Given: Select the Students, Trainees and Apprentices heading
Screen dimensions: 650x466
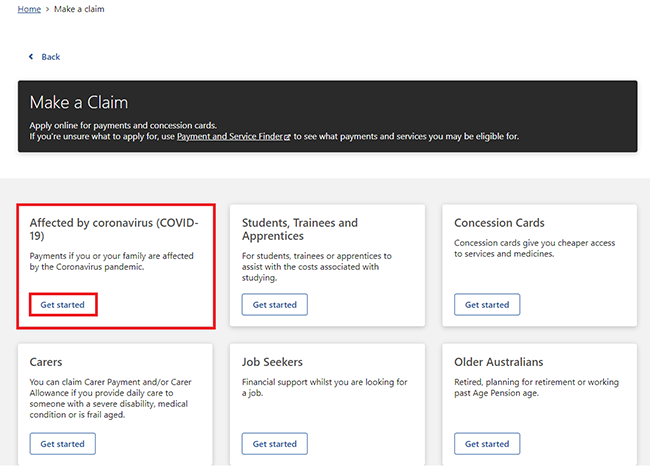Looking at the screenshot, I should pyautogui.click(x=300, y=229).
